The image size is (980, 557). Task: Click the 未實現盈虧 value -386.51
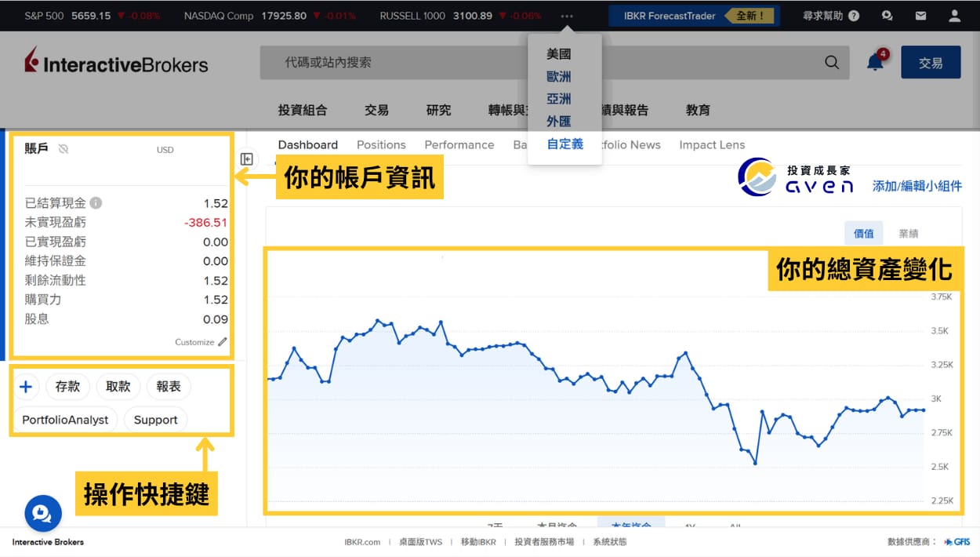coord(206,223)
